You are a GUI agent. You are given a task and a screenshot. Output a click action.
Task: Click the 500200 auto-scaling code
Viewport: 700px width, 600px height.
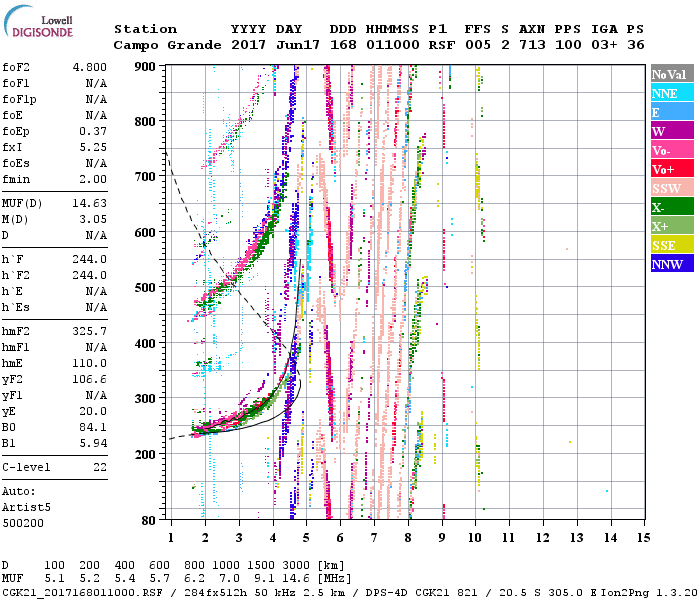pyautogui.click(x=23, y=524)
